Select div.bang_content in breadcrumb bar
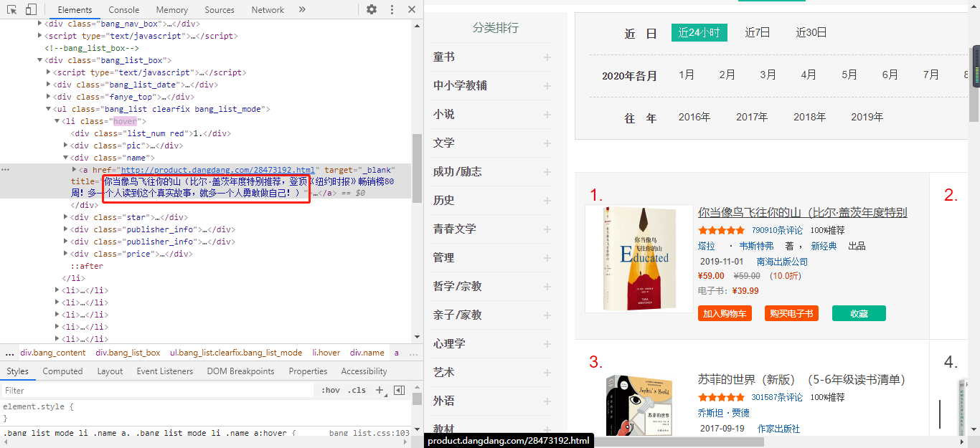The image size is (980, 448). click(52, 353)
